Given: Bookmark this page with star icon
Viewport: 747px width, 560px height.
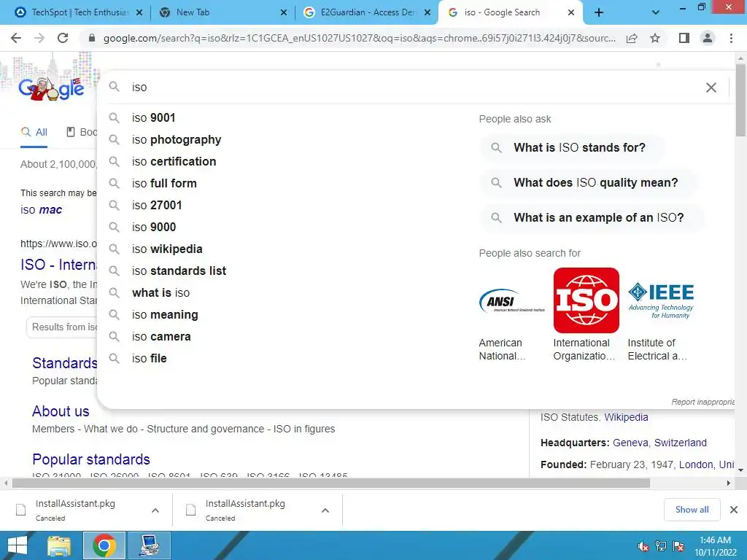Looking at the screenshot, I should (x=655, y=38).
